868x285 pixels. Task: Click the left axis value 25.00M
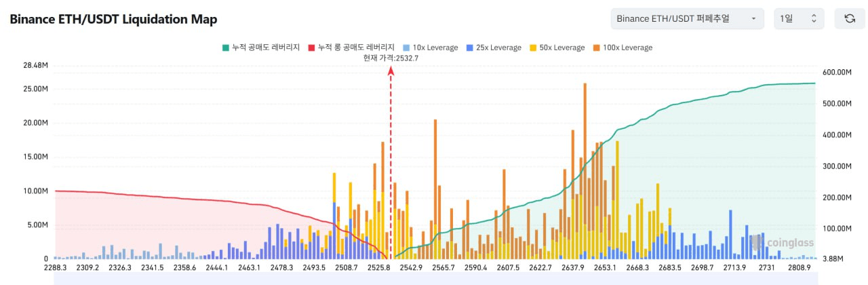pyautogui.click(x=35, y=89)
